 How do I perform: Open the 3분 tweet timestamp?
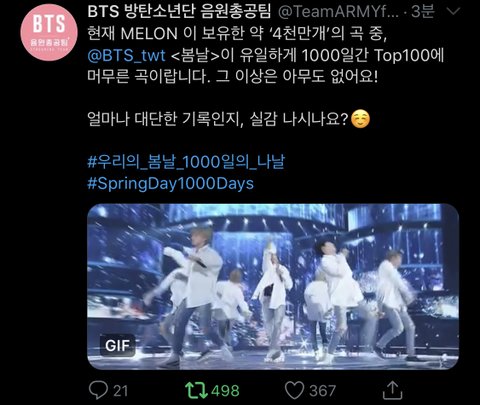[423, 12]
